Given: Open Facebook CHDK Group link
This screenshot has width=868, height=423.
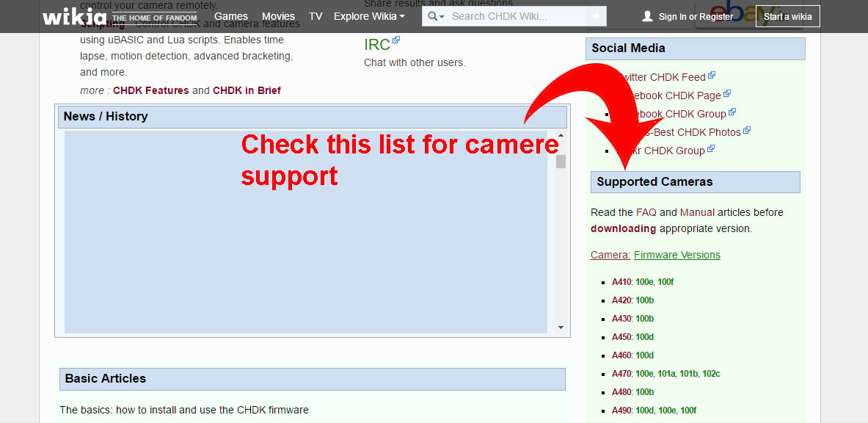Looking at the screenshot, I should (671, 114).
